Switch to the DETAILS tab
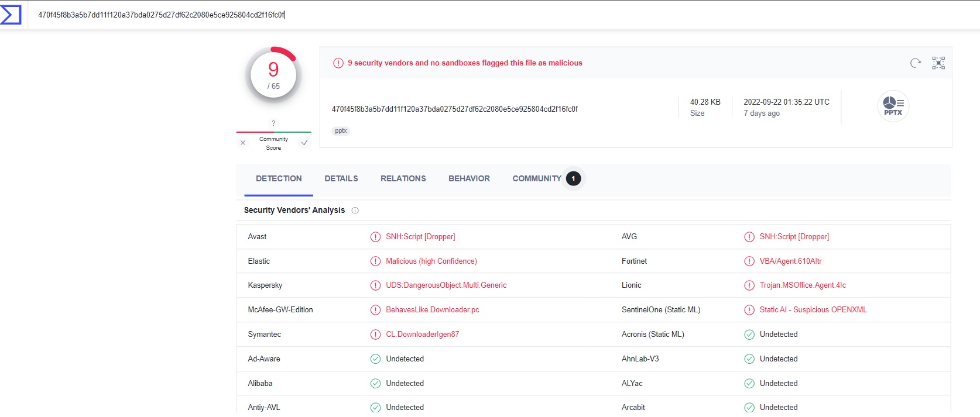The width and height of the screenshot is (980, 417). click(341, 179)
